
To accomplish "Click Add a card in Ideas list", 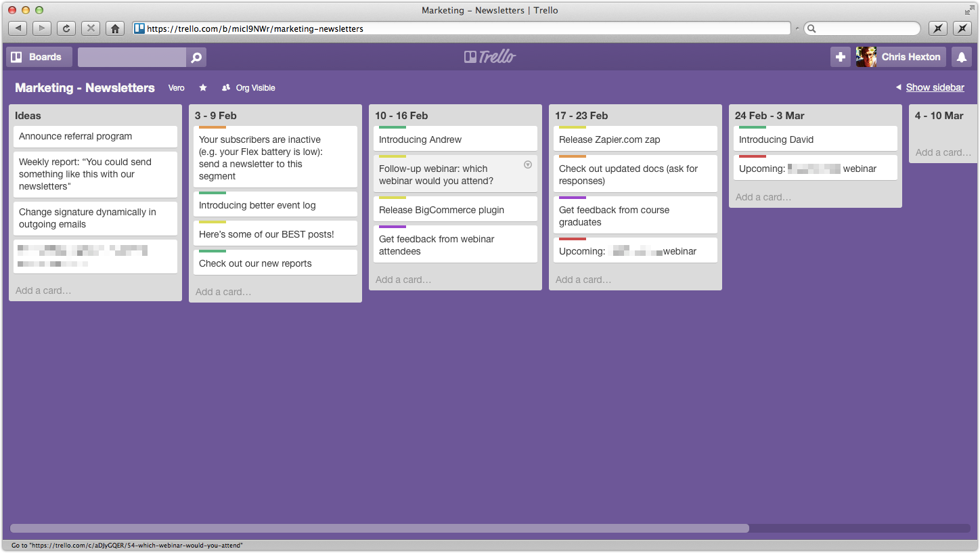I will (x=43, y=290).
